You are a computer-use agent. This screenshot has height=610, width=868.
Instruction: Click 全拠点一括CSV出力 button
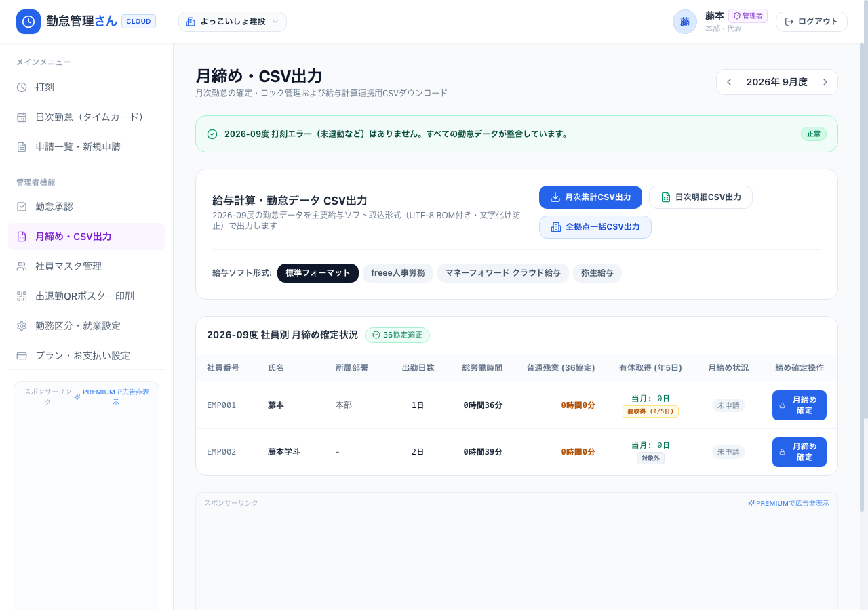tap(595, 227)
